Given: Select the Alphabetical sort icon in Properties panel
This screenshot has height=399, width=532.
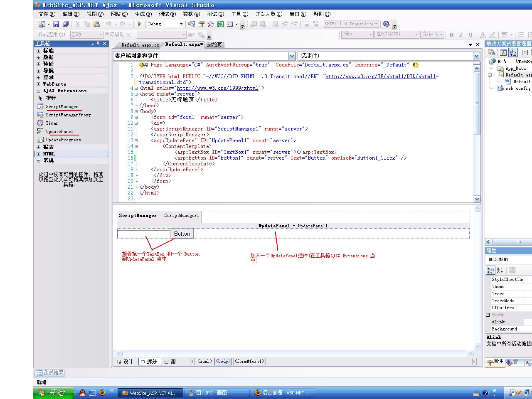Looking at the screenshot, I should (500, 270).
